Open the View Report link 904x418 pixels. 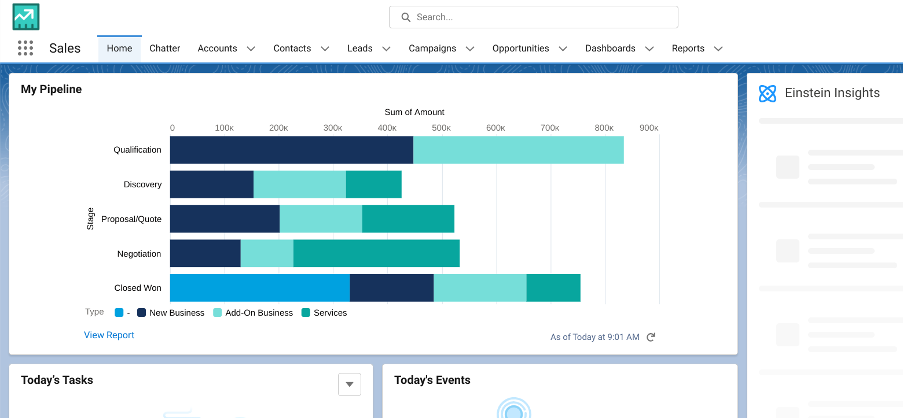click(109, 335)
